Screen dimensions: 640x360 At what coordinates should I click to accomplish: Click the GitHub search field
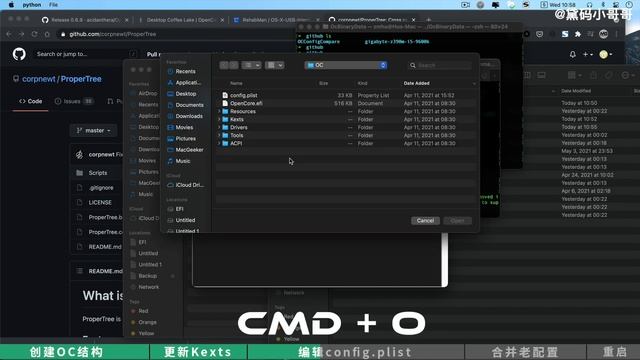tap(86, 54)
